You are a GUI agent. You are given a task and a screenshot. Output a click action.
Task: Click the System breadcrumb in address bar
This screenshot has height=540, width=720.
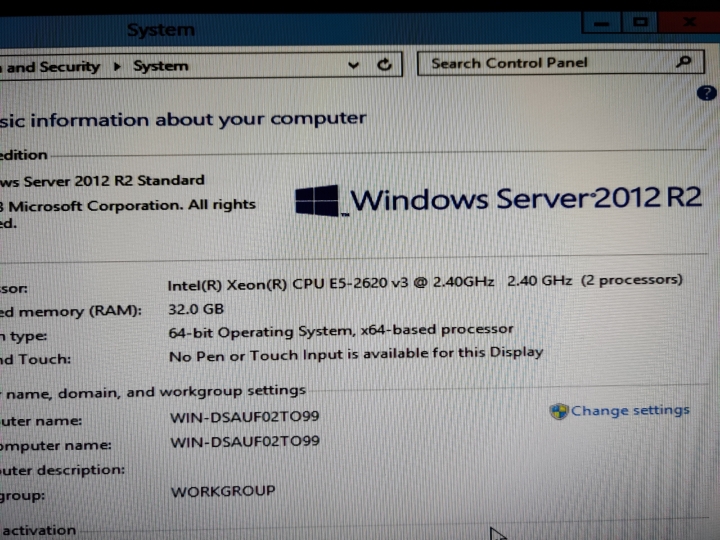(x=161, y=66)
